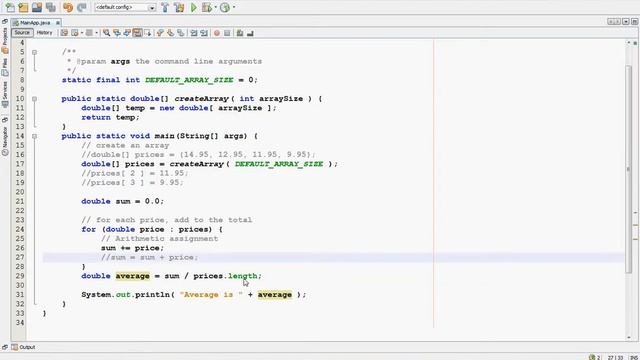Screen dimensions: 640x360
Task: Click the notifications indicator in status bar
Action: pos(595,357)
